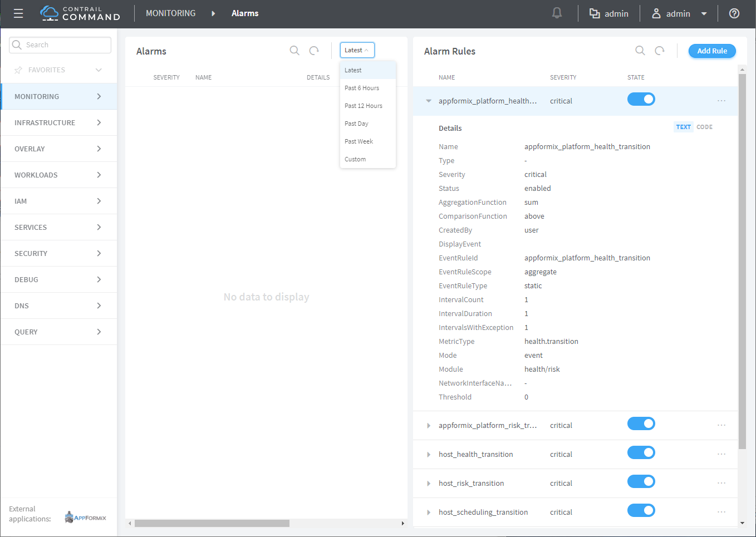Search within the Alarms panel
Image resolution: width=756 pixels, height=537 pixels.
pos(294,51)
